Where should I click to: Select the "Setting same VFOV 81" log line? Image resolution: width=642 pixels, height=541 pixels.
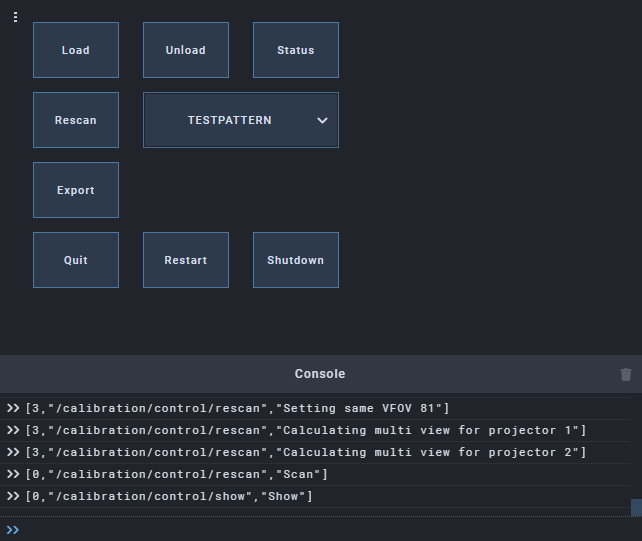pyautogui.click(x=315, y=408)
